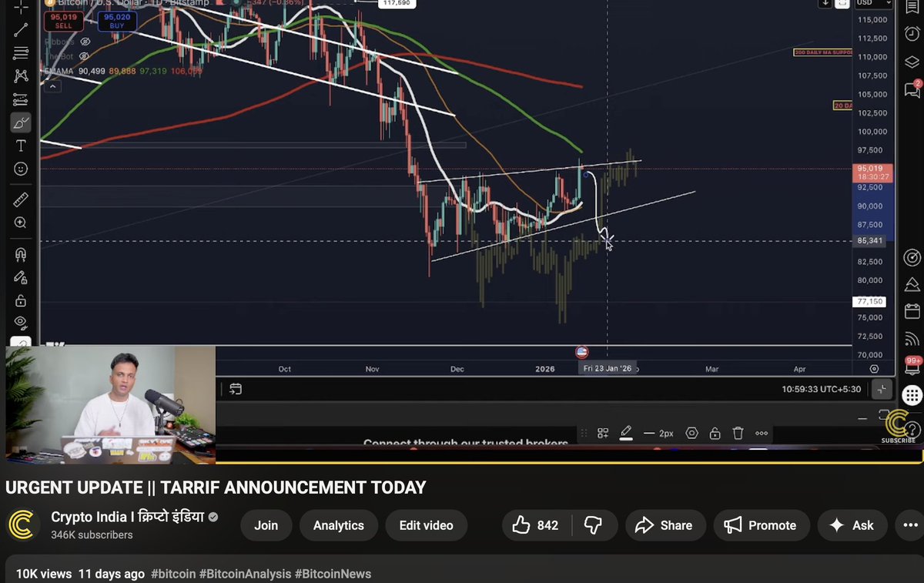Click the 95,019 SELL button

63,20
